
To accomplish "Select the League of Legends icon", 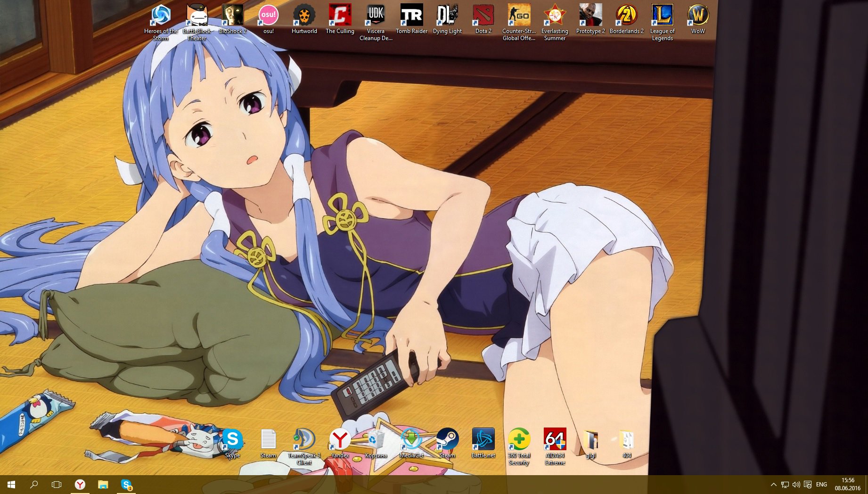I will (x=662, y=22).
